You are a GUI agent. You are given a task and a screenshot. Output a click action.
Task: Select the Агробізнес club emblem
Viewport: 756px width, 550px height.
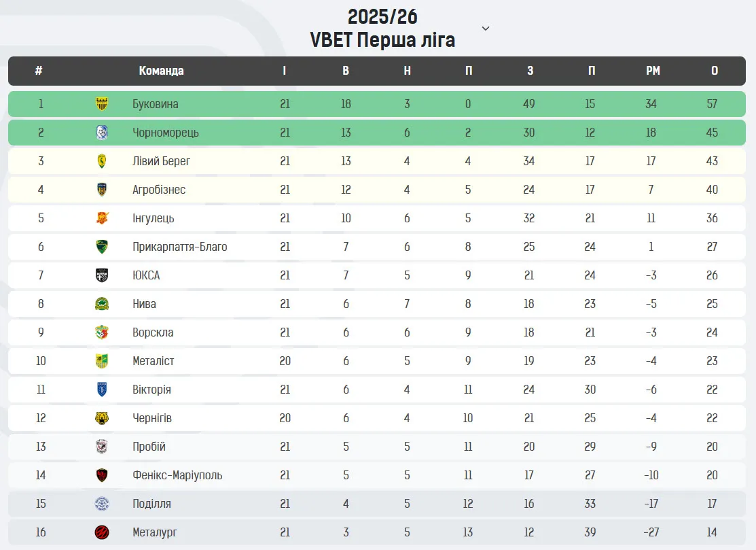tap(102, 190)
